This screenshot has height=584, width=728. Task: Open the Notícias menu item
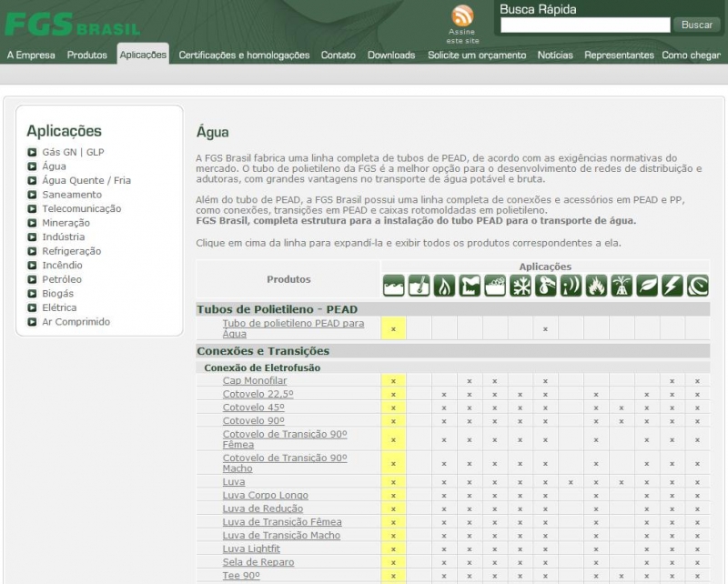click(555, 55)
